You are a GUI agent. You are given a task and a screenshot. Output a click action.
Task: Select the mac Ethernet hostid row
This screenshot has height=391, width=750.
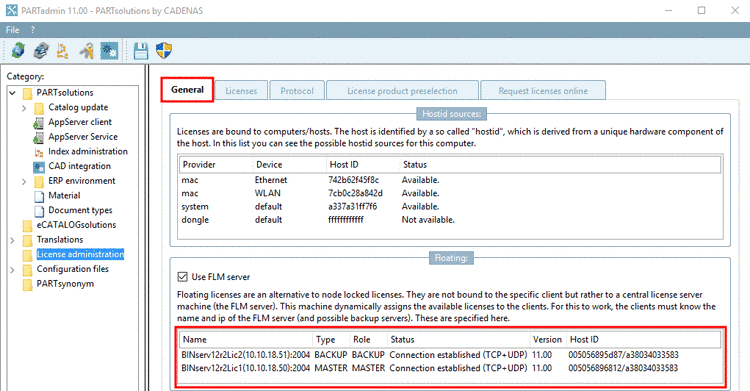450,180
